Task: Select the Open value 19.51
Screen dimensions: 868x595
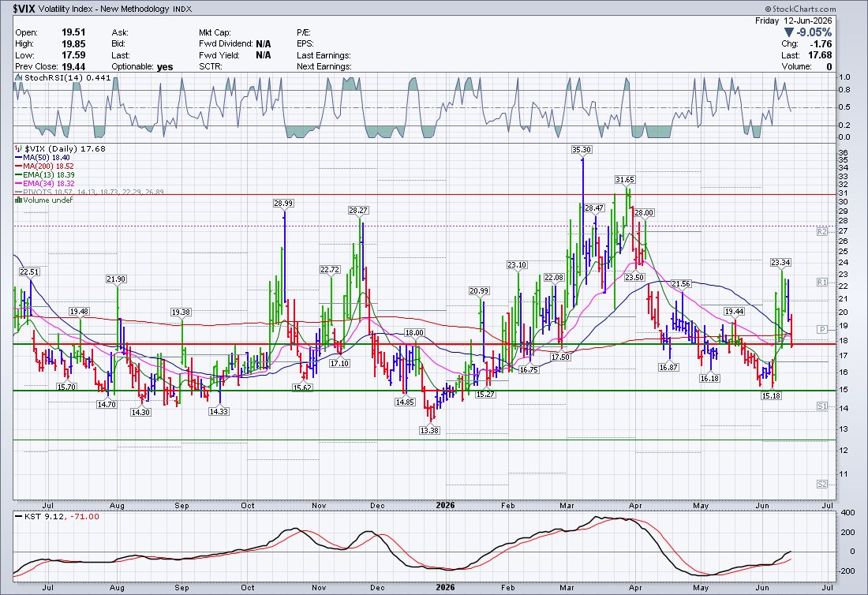Action: [x=73, y=32]
